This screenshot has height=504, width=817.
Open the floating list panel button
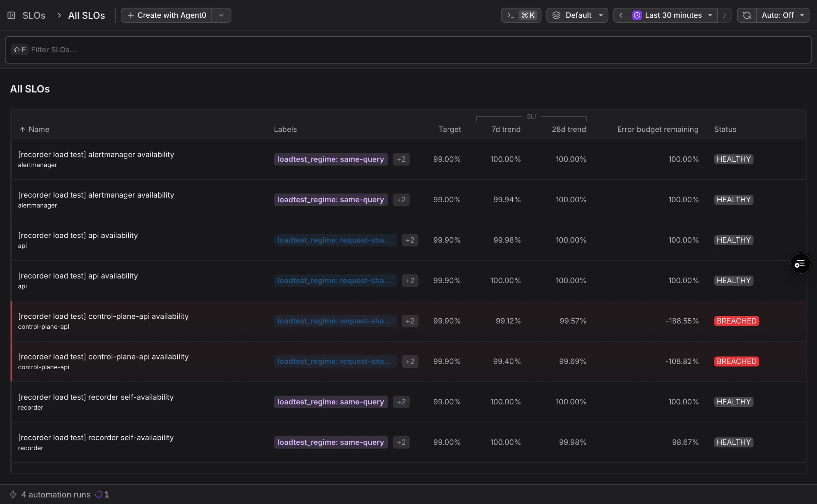click(x=800, y=263)
